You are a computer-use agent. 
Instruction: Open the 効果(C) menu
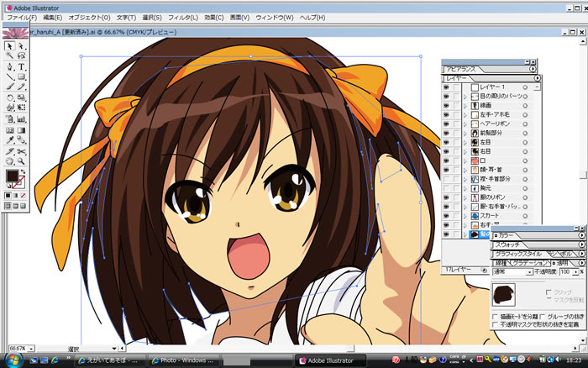click(x=214, y=18)
